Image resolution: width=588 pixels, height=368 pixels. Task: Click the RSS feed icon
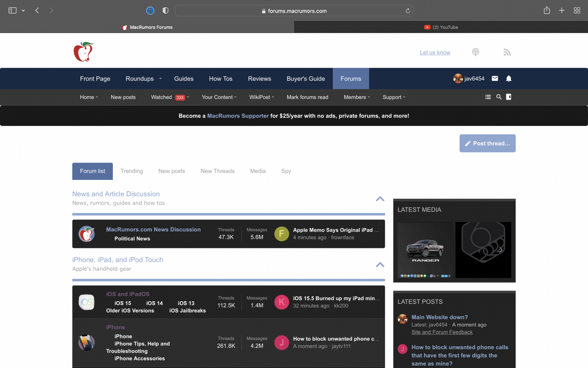(507, 52)
